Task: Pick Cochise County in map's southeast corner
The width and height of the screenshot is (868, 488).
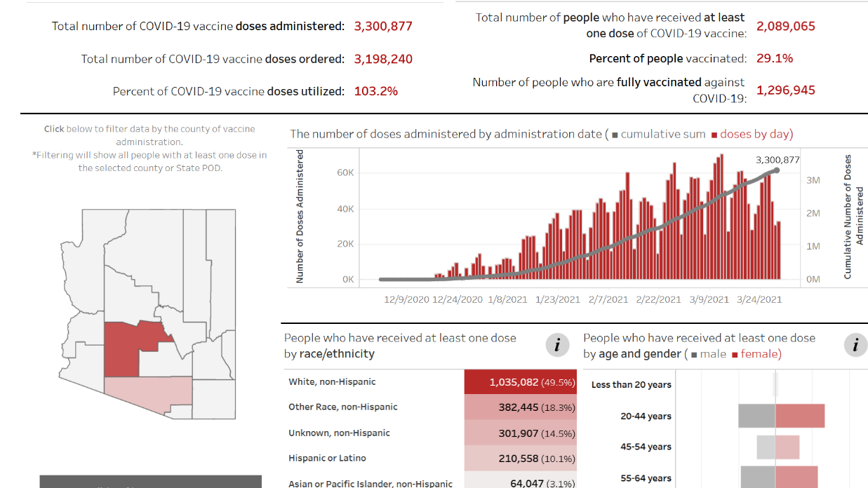Action: click(213, 398)
